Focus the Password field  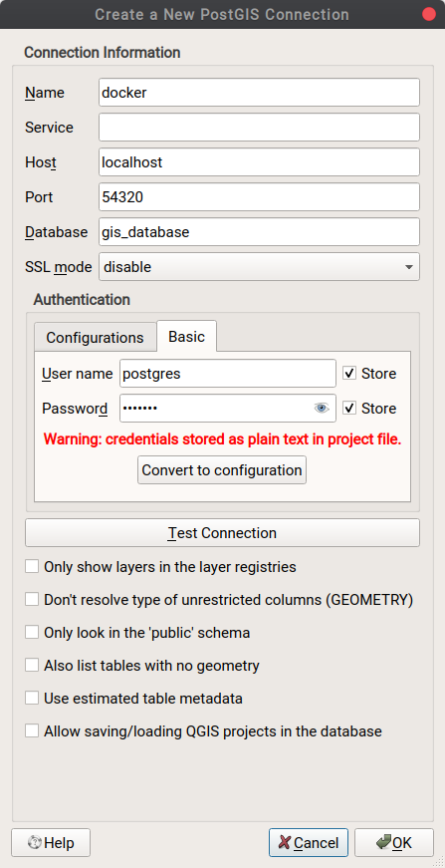pos(228,408)
